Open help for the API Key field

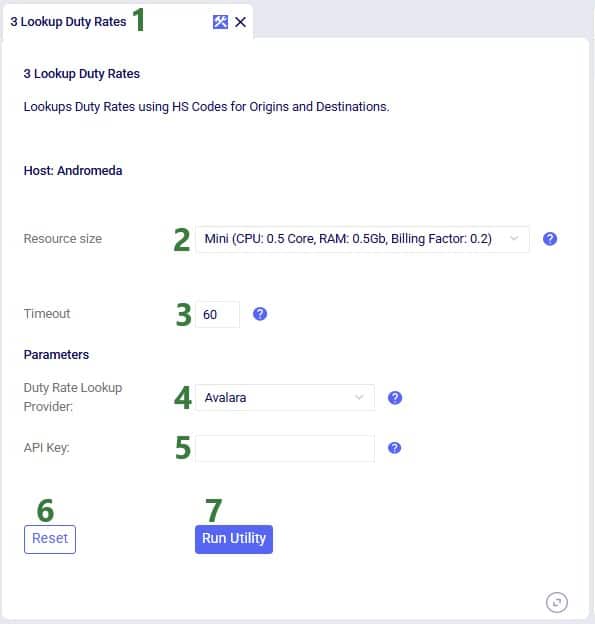(x=394, y=448)
